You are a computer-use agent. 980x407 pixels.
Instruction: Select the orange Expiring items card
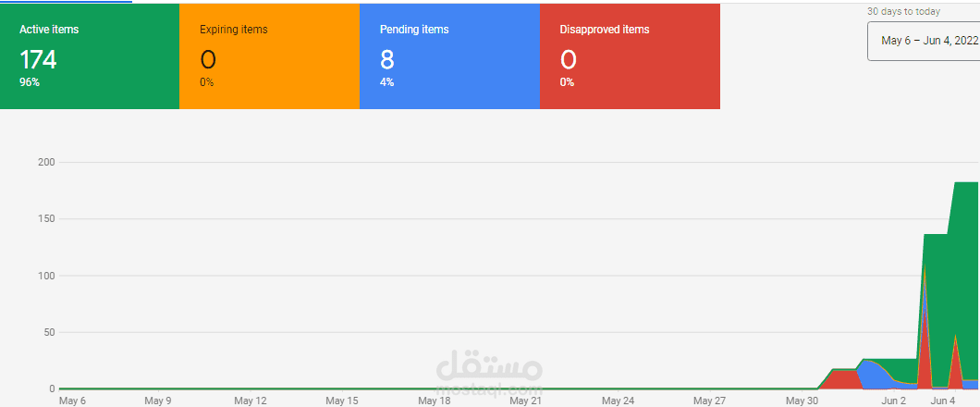point(269,55)
